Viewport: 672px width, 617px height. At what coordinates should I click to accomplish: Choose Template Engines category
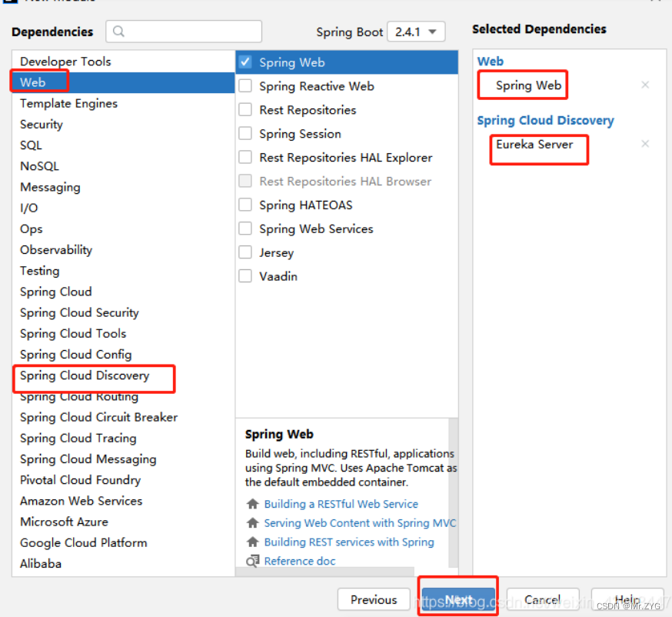pyautogui.click(x=124, y=103)
